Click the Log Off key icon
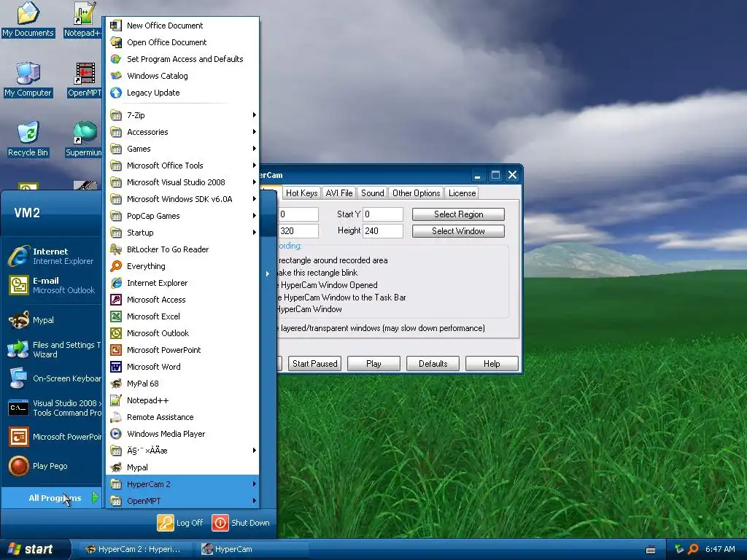The width and height of the screenshot is (747, 560). tap(166, 522)
